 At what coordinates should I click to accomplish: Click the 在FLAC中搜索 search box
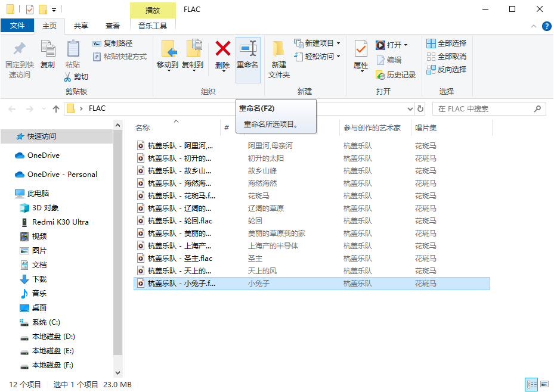point(488,108)
